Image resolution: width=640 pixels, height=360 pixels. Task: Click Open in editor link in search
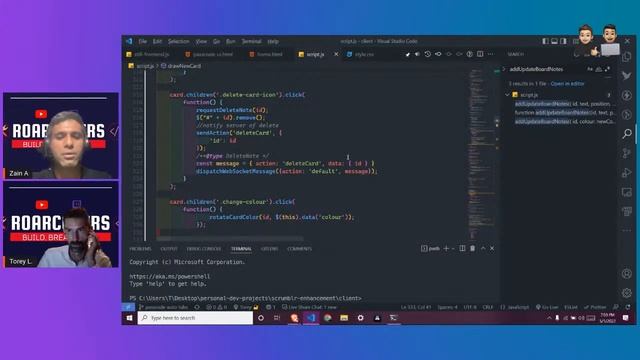click(x=567, y=83)
